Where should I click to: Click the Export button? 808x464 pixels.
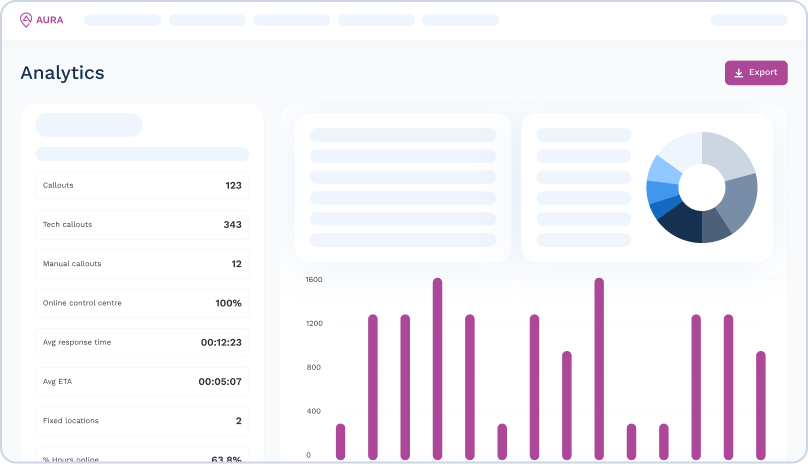point(756,73)
